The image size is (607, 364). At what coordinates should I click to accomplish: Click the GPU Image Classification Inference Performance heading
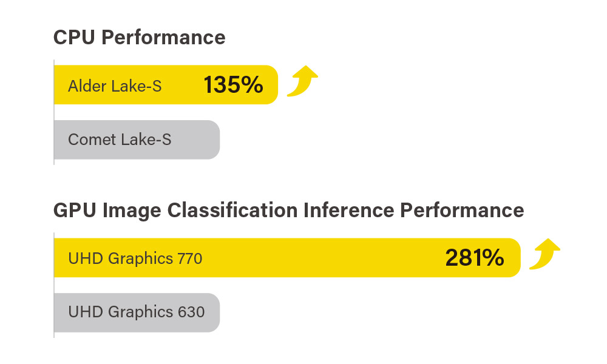[x=288, y=210]
